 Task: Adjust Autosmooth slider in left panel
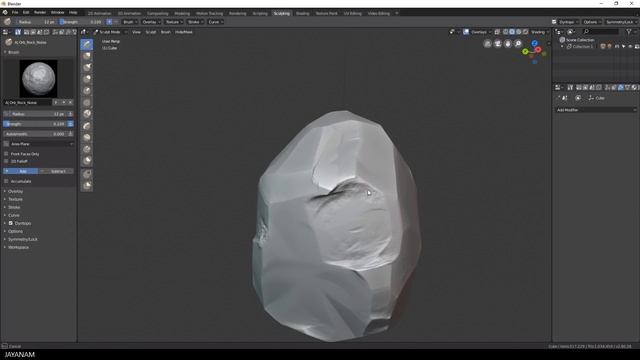tap(35, 134)
